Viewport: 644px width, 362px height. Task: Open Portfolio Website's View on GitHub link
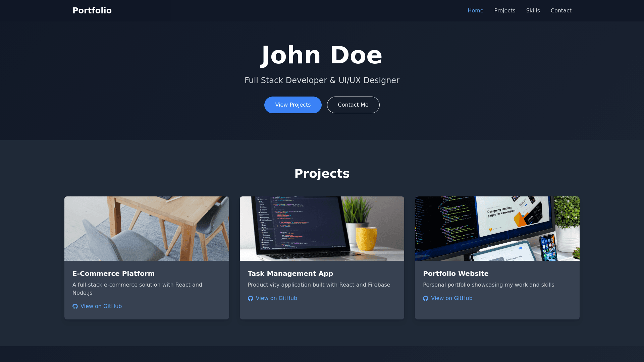click(x=451, y=298)
